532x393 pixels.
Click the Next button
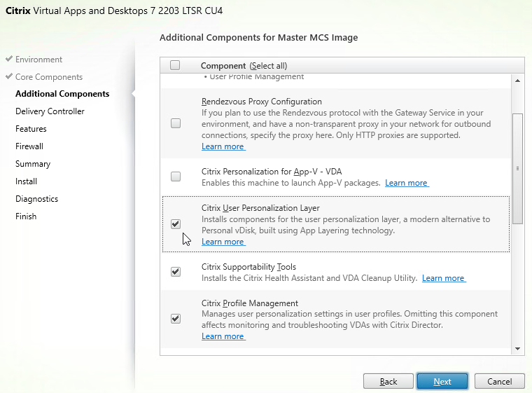(442, 382)
